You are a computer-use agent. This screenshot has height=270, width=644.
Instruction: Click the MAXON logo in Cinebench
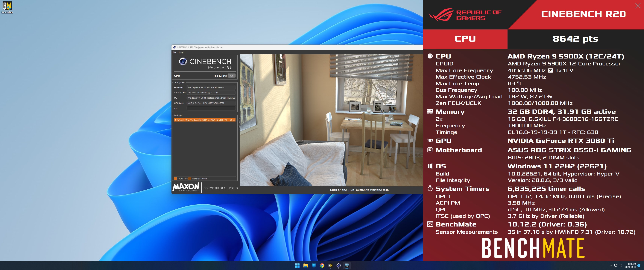tap(186, 187)
